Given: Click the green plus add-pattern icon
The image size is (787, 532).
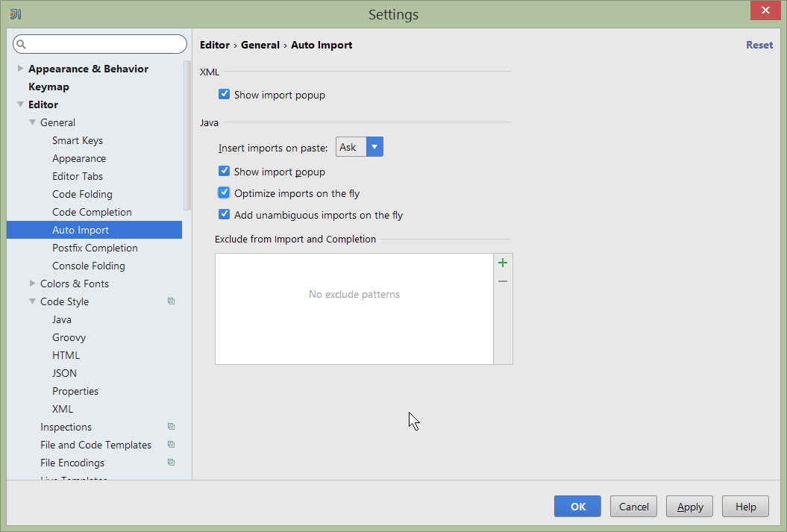Looking at the screenshot, I should click(503, 263).
